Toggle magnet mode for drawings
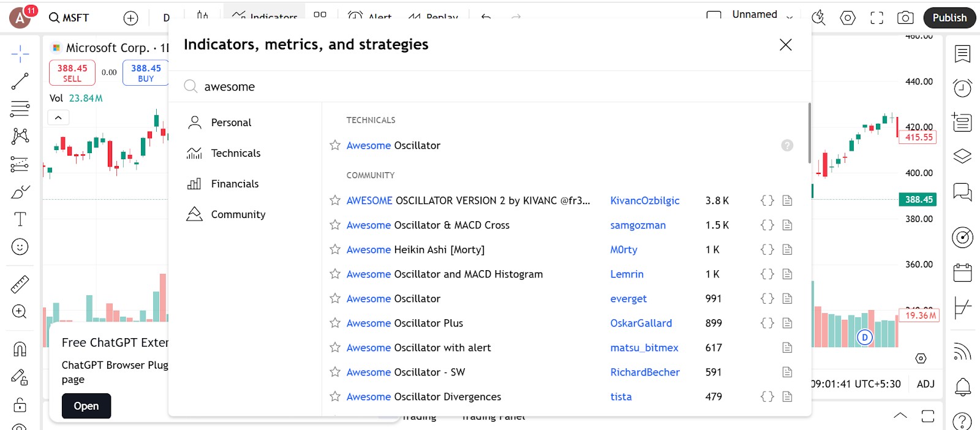 click(x=20, y=349)
